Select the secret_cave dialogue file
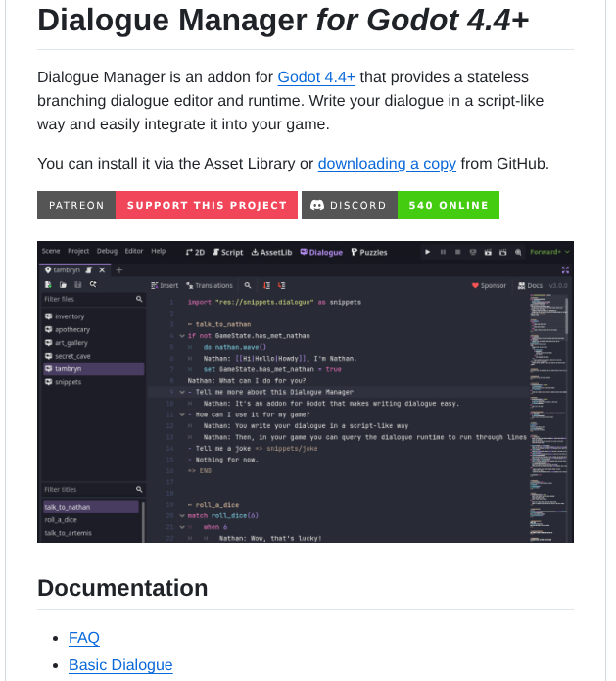This screenshot has width=616, height=681. tap(93, 356)
